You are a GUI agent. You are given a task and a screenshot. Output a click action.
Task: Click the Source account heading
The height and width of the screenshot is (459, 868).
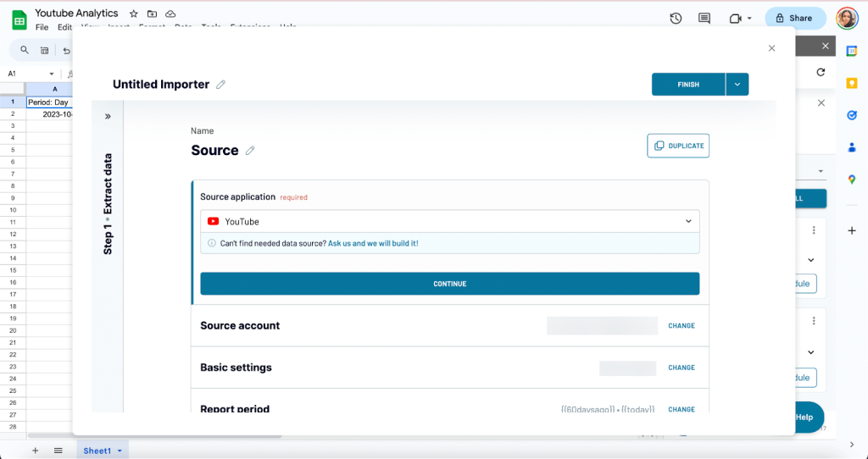tap(240, 326)
